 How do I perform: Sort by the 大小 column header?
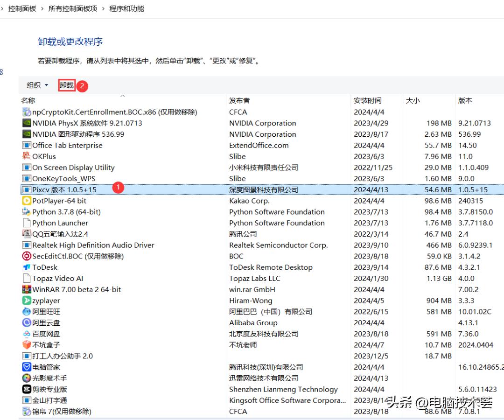413,101
